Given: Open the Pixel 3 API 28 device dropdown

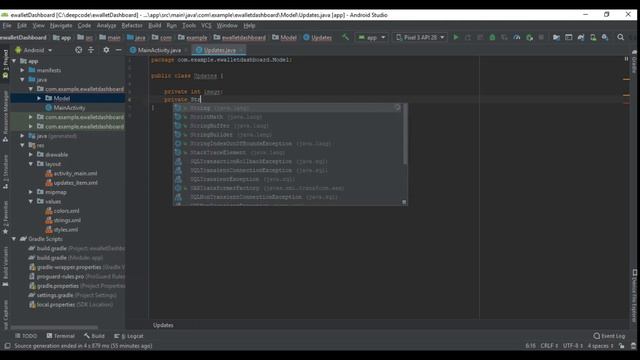Looking at the screenshot, I should (x=420, y=37).
